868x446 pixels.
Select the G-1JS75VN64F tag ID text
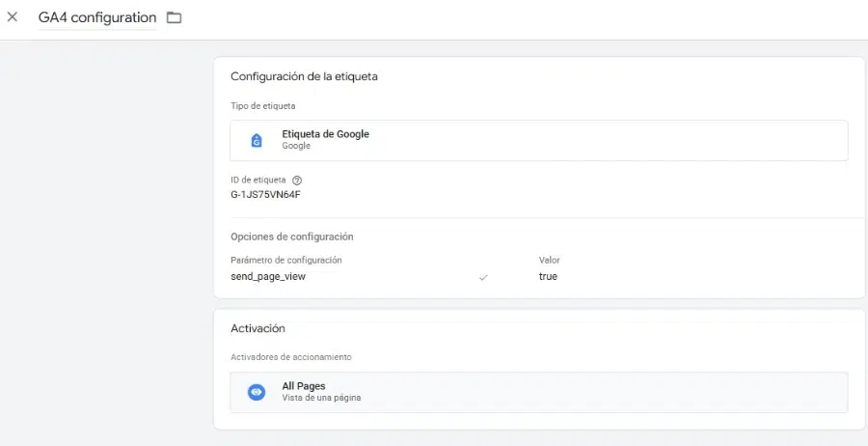pos(266,194)
